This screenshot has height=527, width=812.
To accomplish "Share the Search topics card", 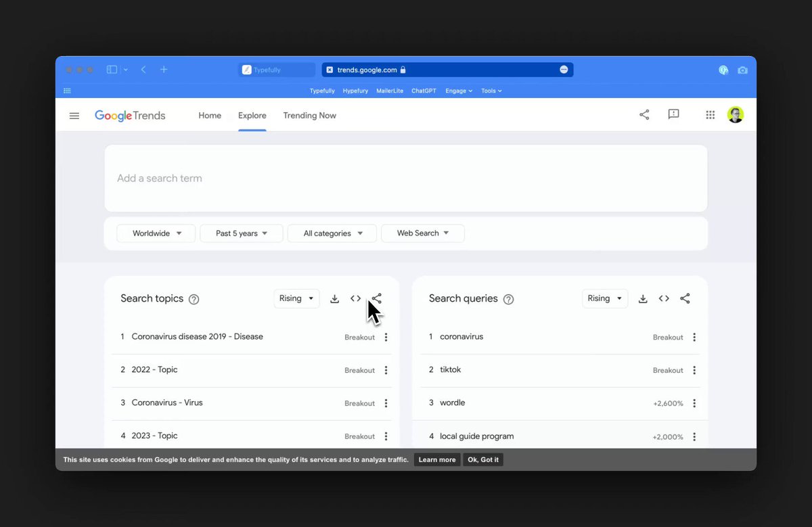I will [377, 298].
